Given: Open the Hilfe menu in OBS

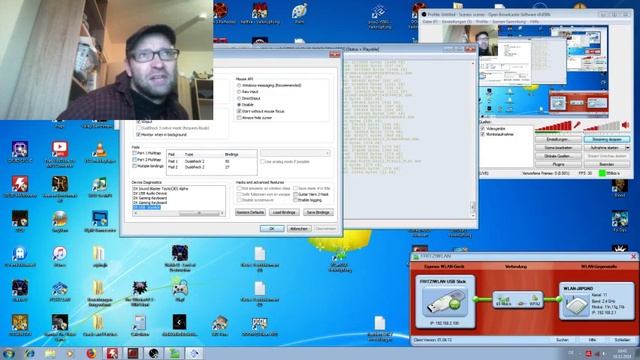Looking at the screenshot, I should [x=534, y=22].
